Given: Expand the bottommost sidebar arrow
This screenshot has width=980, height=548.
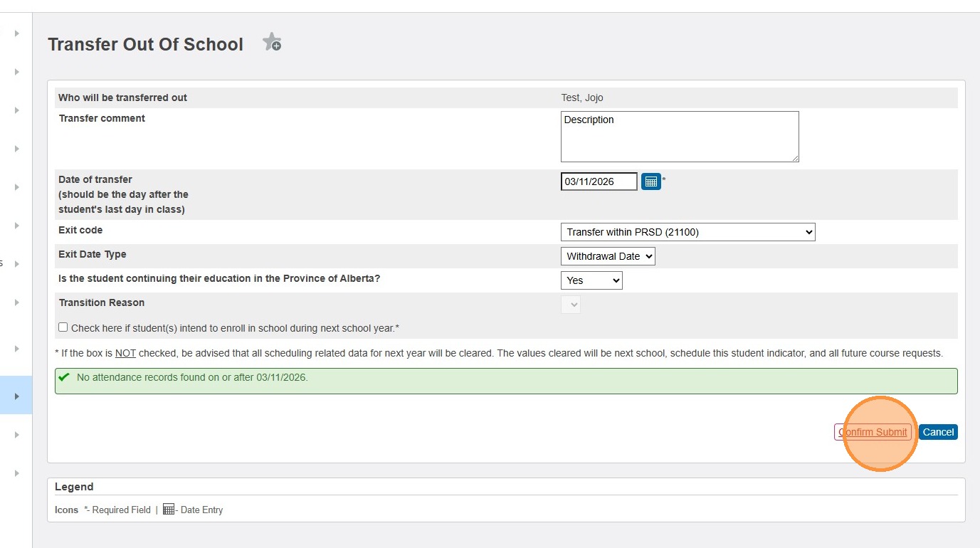Looking at the screenshot, I should point(16,473).
